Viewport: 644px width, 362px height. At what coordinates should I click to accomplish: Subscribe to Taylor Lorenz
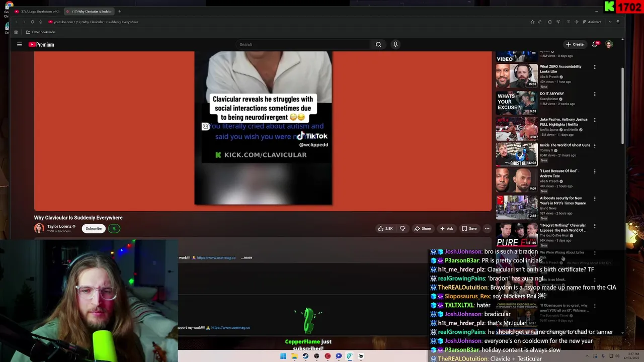click(x=94, y=228)
